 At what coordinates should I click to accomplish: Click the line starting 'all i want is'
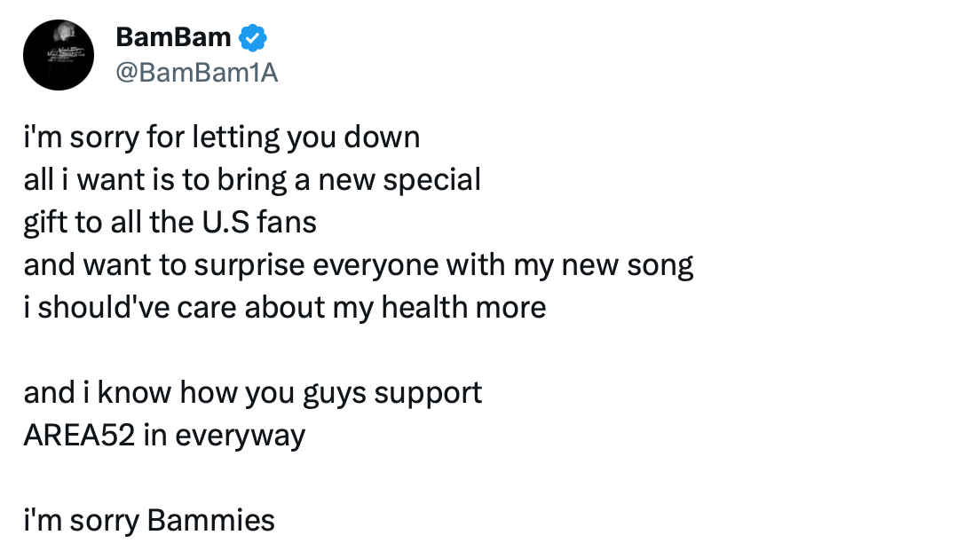click(x=252, y=180)
